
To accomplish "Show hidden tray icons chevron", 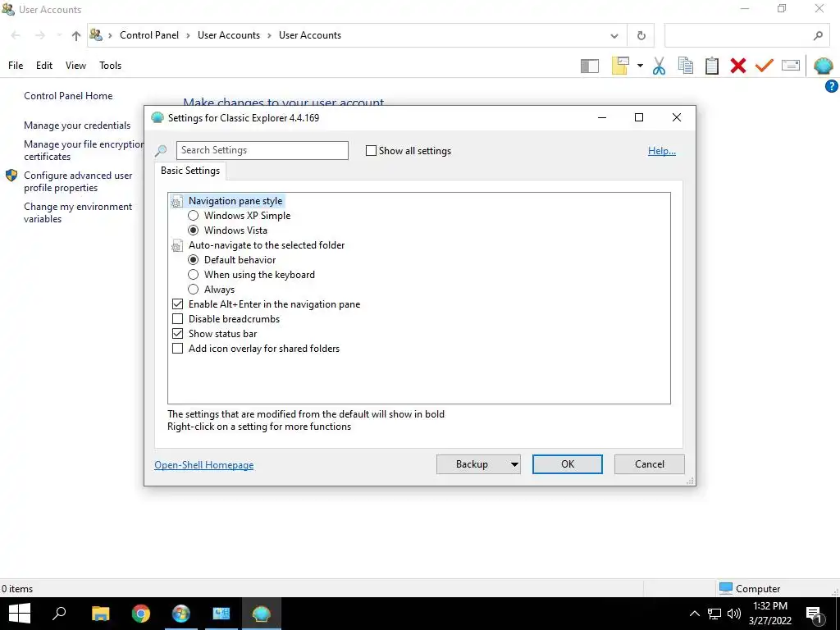I will [x=694, y=614].
